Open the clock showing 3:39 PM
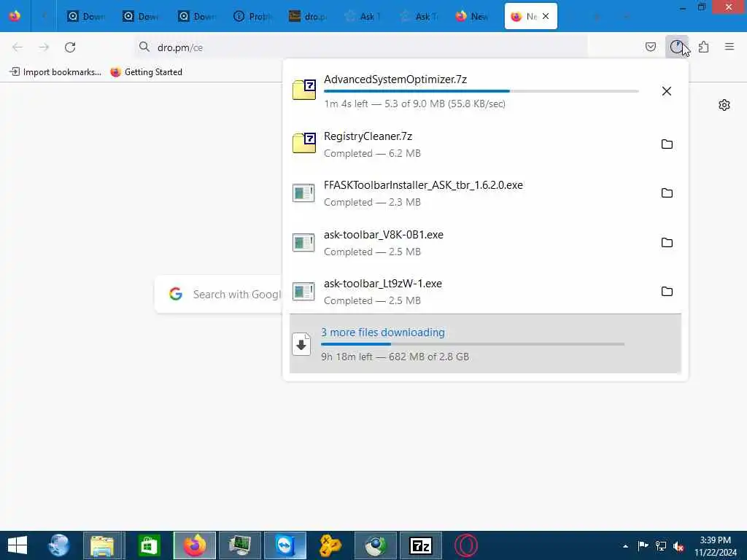Image resolution: width=747 pixels, height=560 pixels. coord(715,546)
